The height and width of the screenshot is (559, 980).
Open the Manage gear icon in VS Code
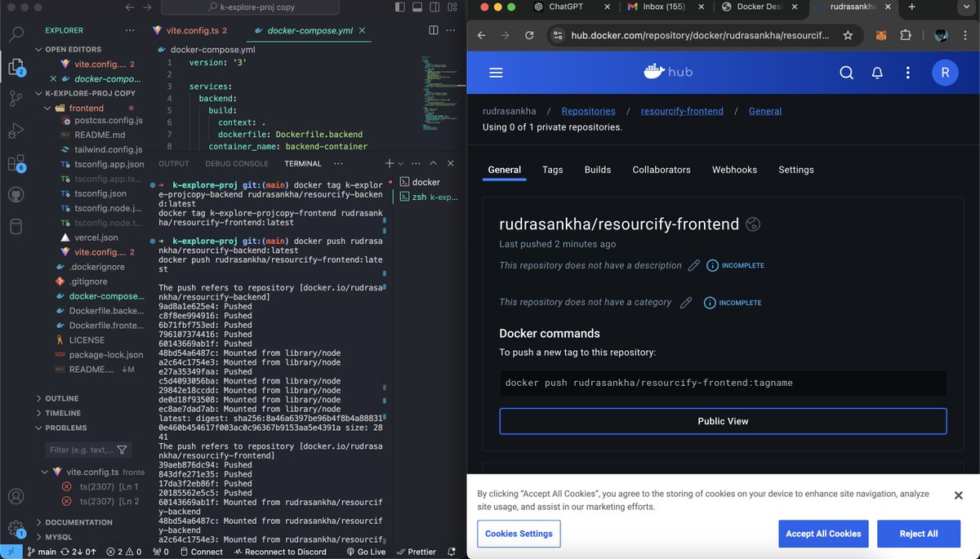click(16, 528)
